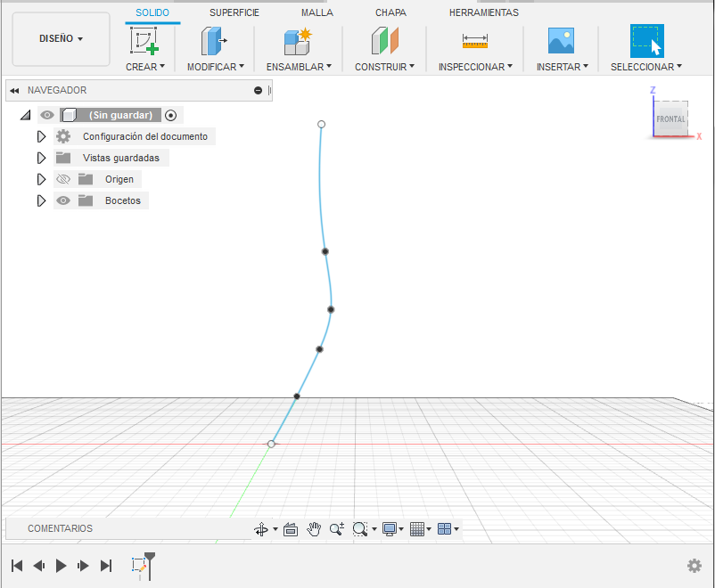
Task: Click the Press Pull modify icon
Action: (214, 41)
